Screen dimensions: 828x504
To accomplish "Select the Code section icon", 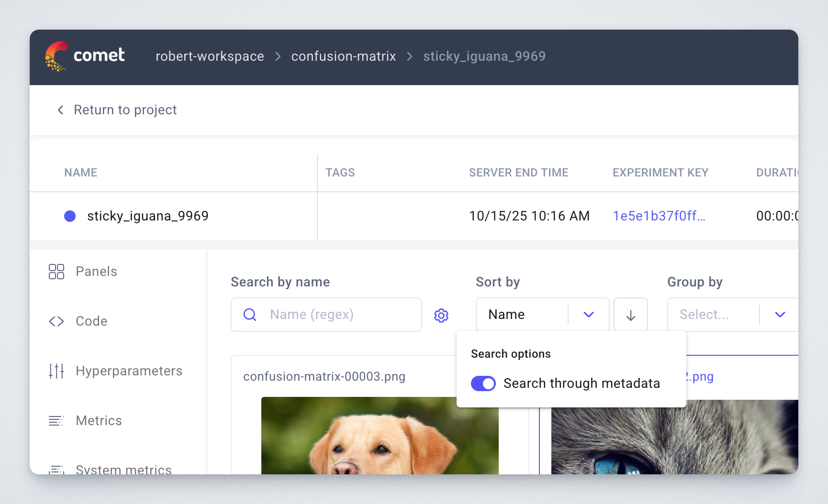I will (x=56, y=321).
